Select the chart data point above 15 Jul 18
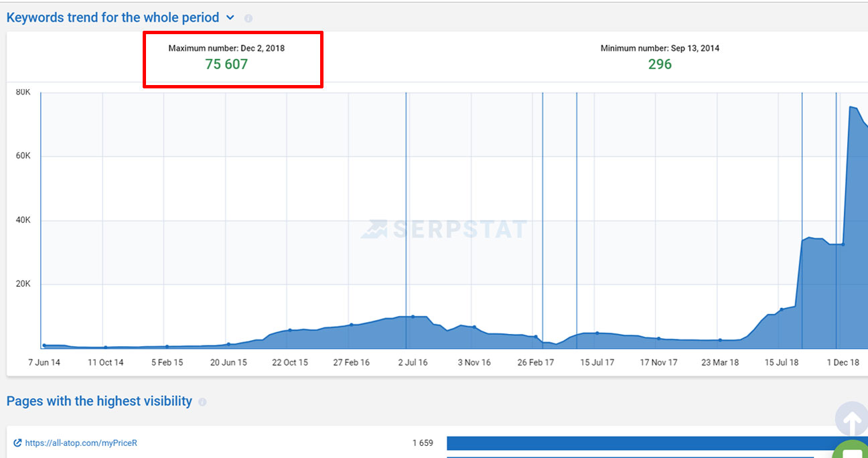 pyautogui.click(x=782, y=309)
